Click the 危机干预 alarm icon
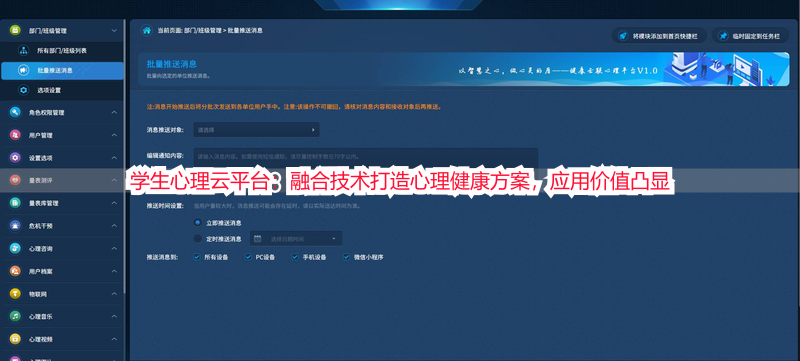 coord(15,225)
